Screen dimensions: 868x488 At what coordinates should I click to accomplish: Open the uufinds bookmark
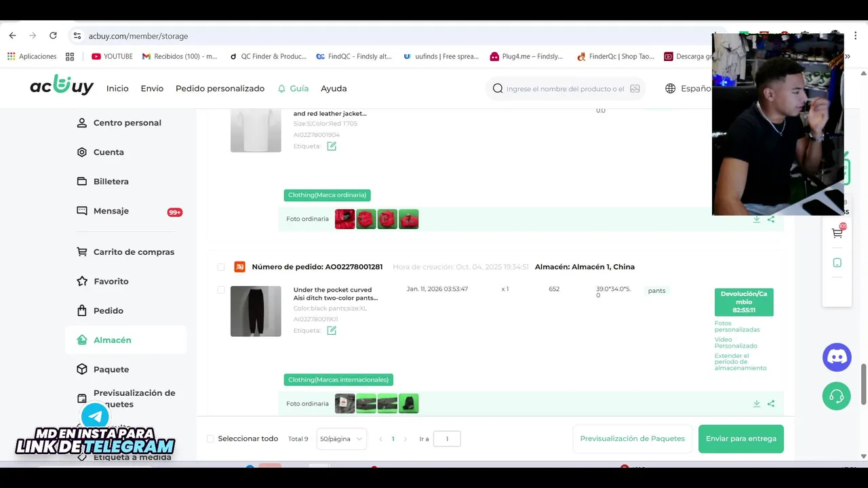point(441,56)
